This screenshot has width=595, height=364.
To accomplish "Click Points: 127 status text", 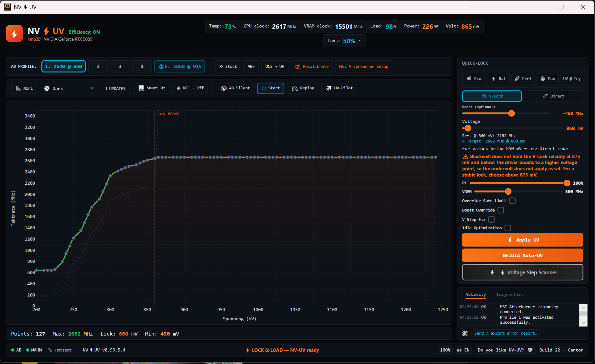I will [x=28, y=334].
